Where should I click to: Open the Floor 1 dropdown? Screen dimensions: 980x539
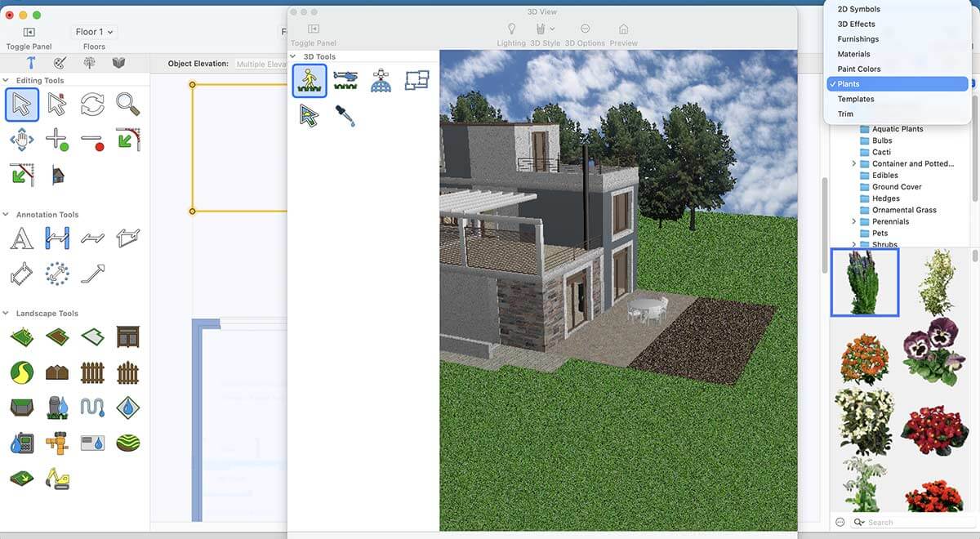click(95, 32)
